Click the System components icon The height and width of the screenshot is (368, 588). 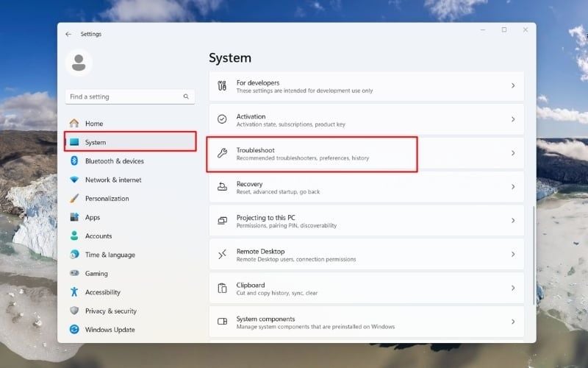[x=222, y=322]
